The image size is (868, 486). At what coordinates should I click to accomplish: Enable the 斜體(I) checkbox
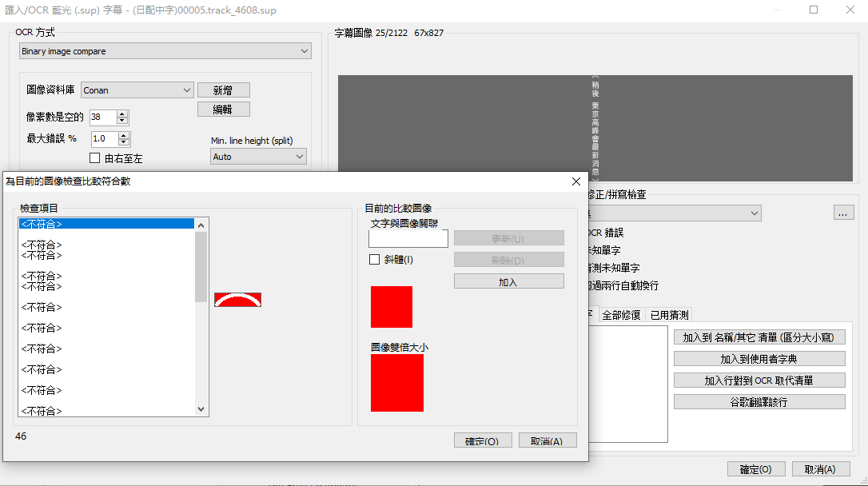coord(374,260)
